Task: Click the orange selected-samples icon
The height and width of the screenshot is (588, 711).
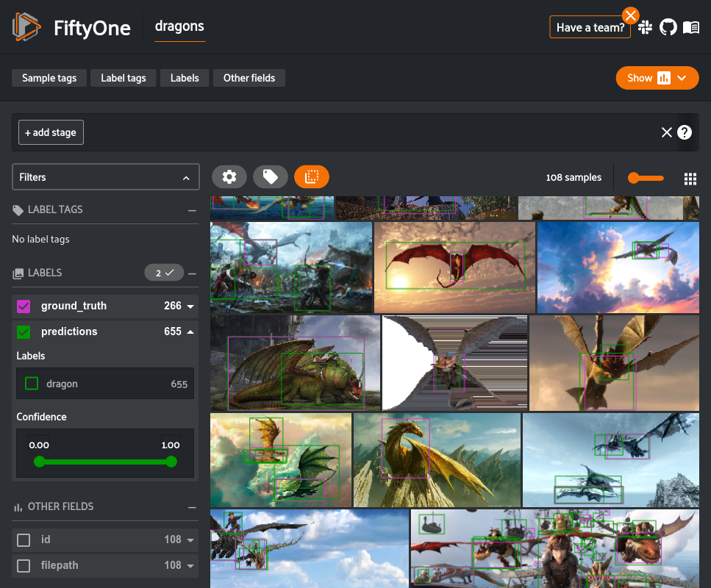Action: click(312, 176)
